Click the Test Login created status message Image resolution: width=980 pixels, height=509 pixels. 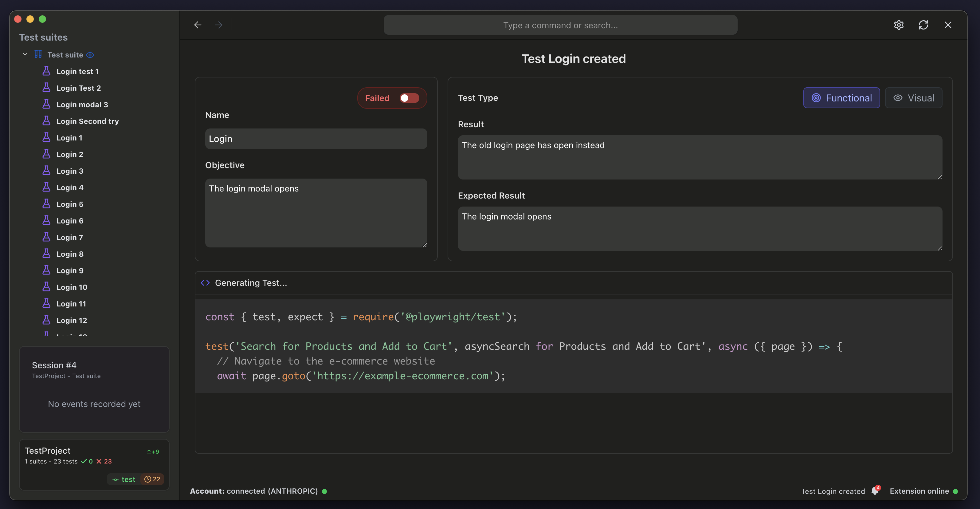coord(833,491)
